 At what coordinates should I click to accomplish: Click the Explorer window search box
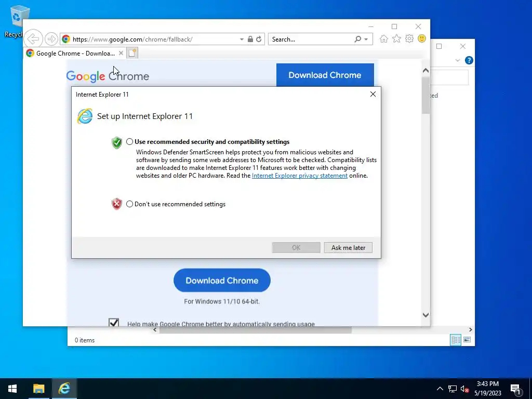click(449, 78)
